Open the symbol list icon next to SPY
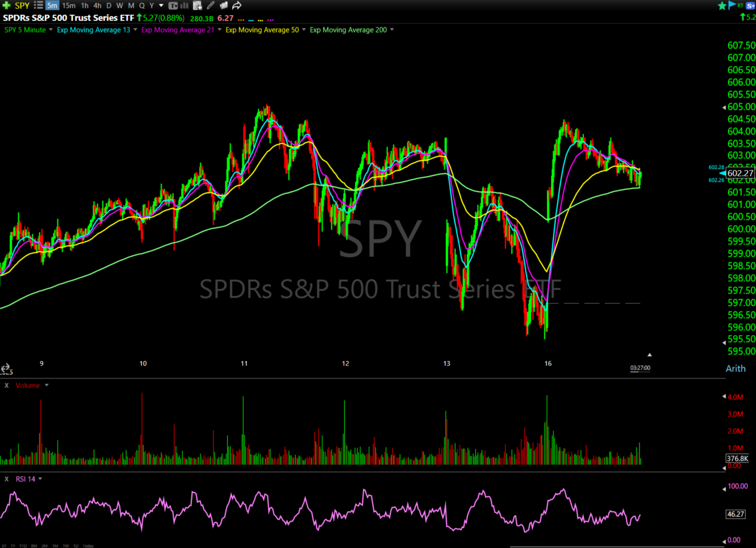The image size is (756, 548). [39, 5]
